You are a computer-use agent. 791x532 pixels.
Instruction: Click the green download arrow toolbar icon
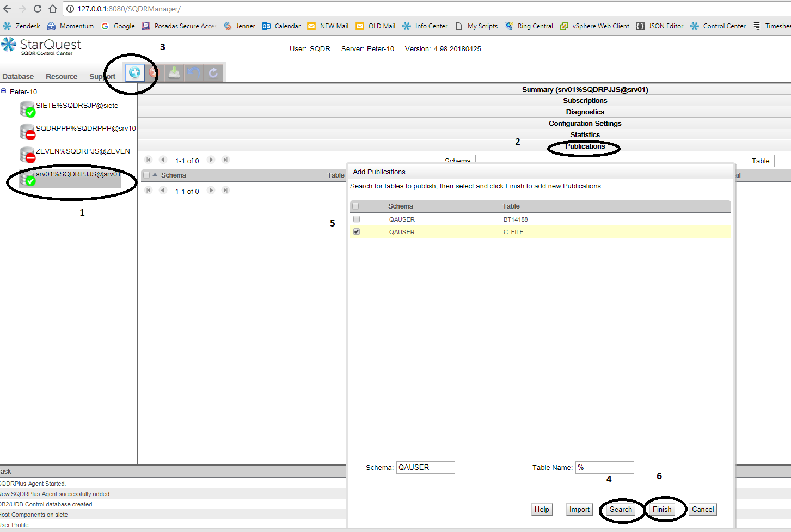[x=174, y=72]
